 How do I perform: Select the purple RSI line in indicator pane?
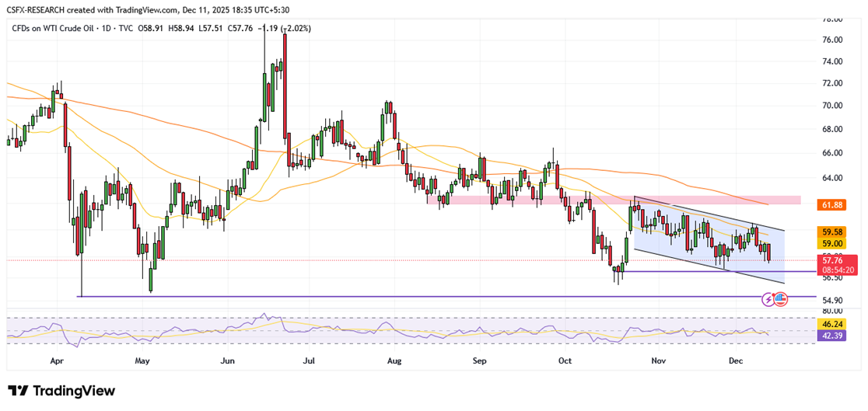389,329
